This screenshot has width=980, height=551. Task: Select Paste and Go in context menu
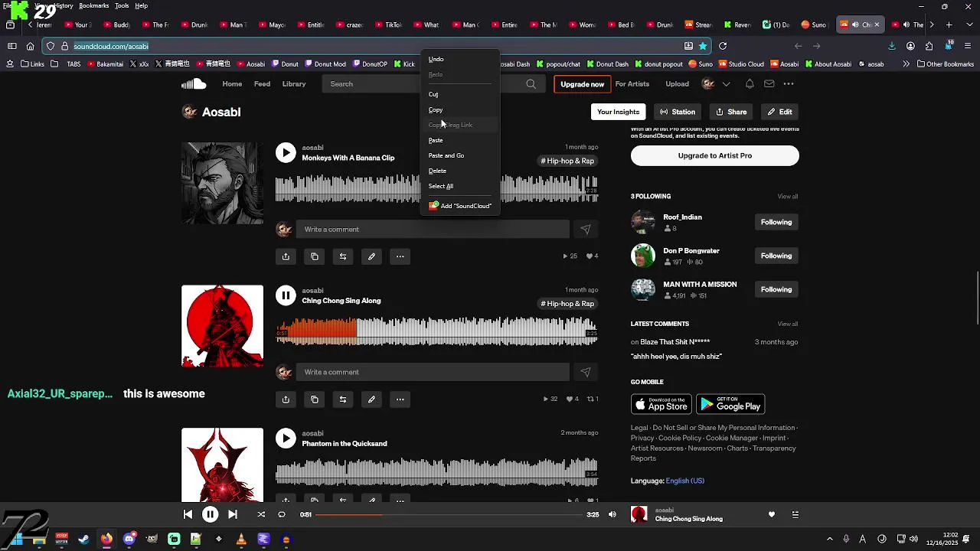459,155
